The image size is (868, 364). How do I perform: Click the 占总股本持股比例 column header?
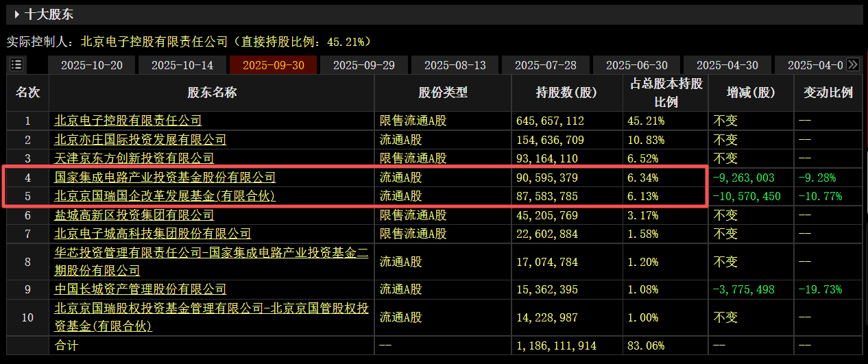pos(666,93)
